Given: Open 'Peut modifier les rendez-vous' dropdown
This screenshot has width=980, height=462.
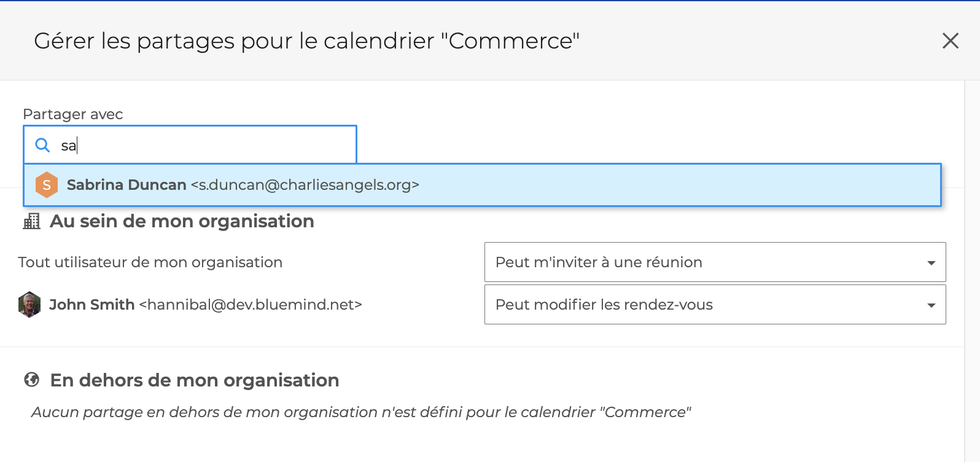Looking at the screenshot, I should click(x=715, y=305).
